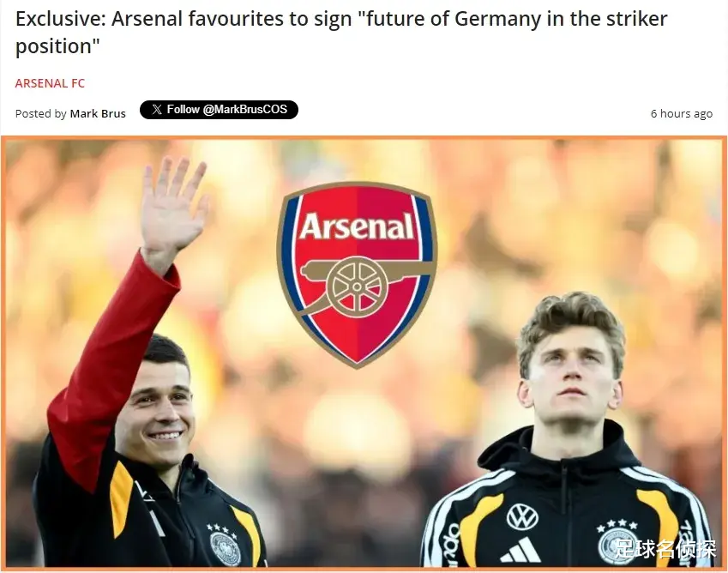Click the raised waving hand in the photo
The image size is (728, 573).
point(172,207)
